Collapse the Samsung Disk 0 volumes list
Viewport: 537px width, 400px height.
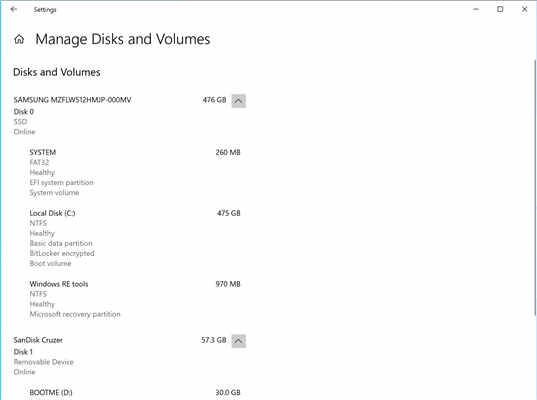tap(238, 101)
